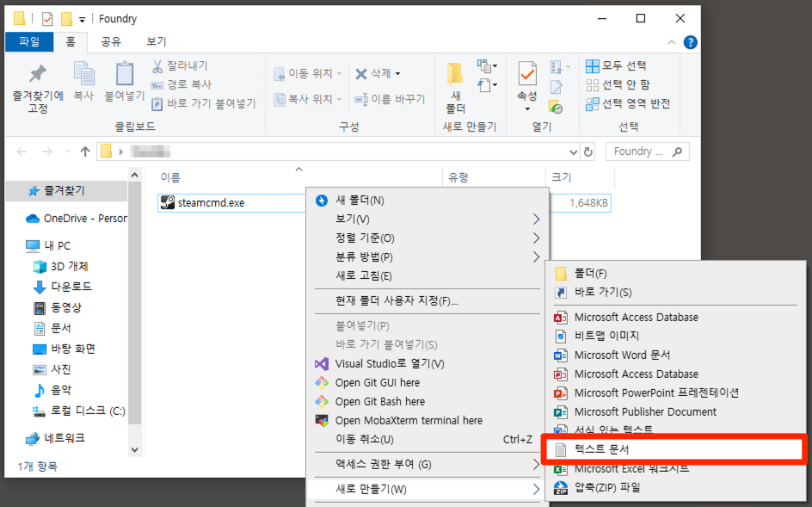Select 네트워크 in navigation pane

tap(55, 438)
